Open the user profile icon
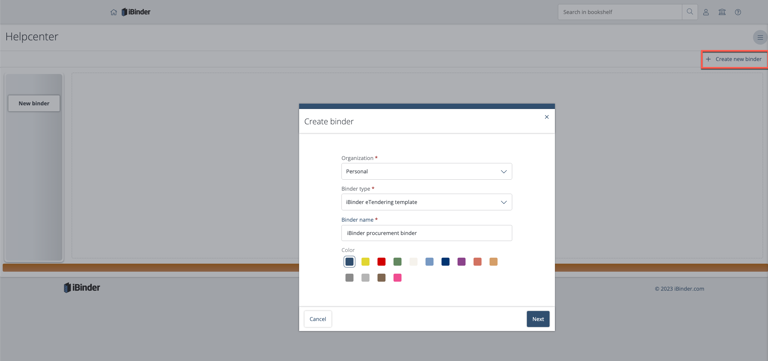This screenshot has height=361, width=768. coord(706,12)
